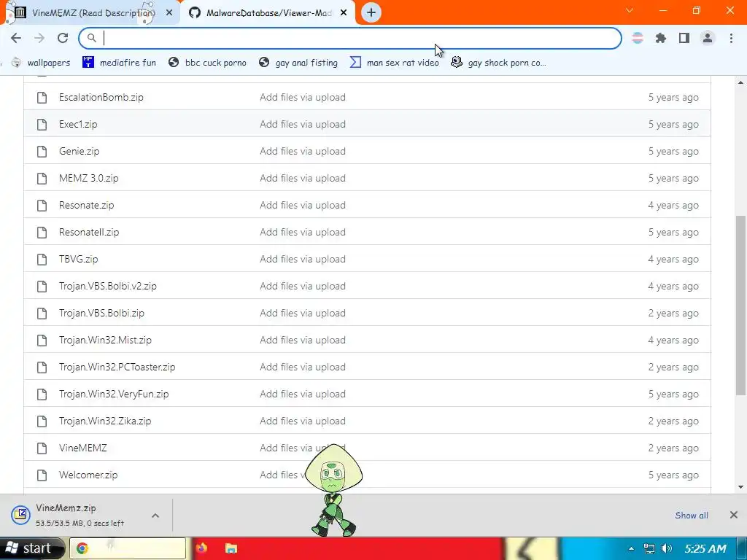
Task: Go back using the browser back arrow
Action: 16,38
